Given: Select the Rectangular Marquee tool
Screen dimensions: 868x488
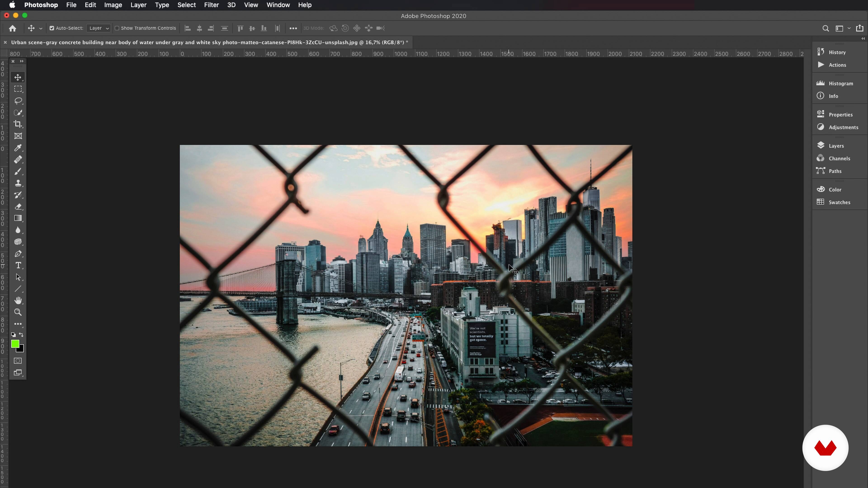Looking at the screenshot, I should [18, 89].
